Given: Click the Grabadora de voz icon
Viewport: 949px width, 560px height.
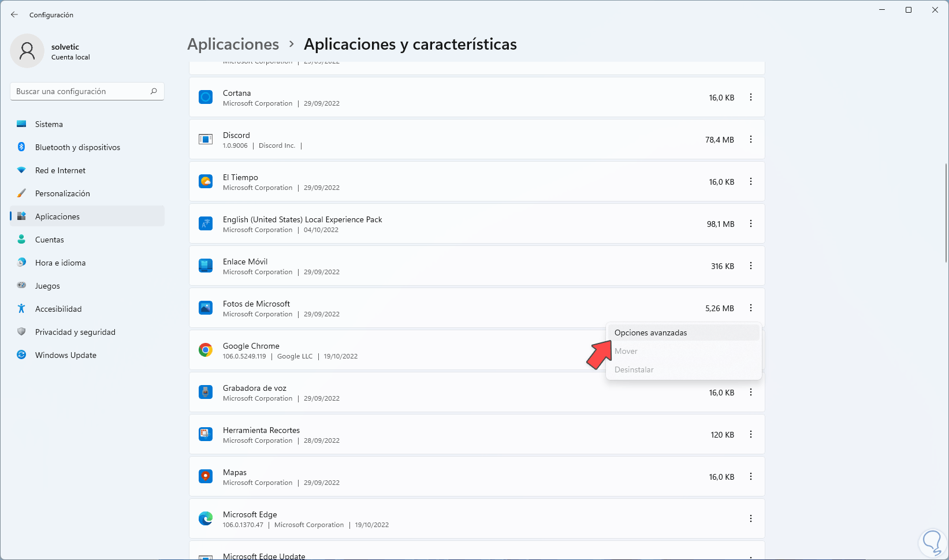Looking at the screenshot, I should point(206,392).
